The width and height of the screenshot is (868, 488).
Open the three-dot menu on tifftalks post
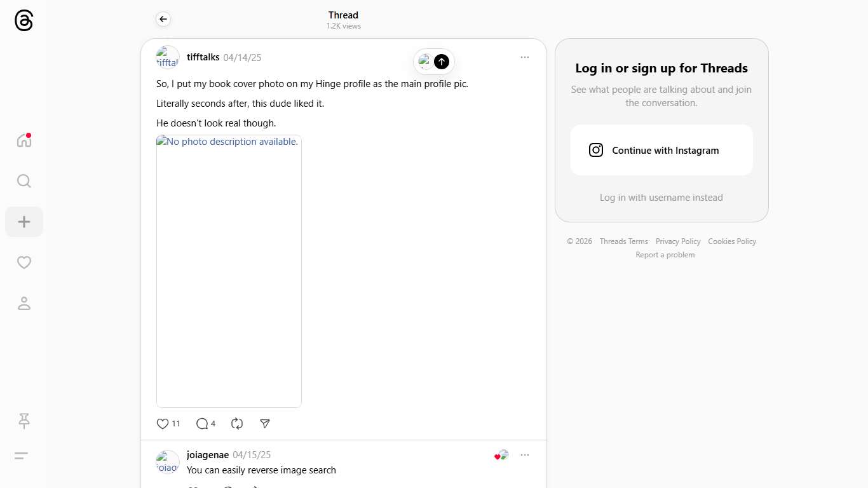pos(524,57)
